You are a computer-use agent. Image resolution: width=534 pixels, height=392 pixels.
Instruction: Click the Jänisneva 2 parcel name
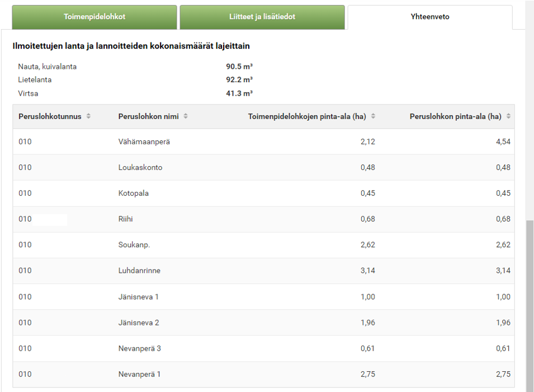tap(139, 322)
